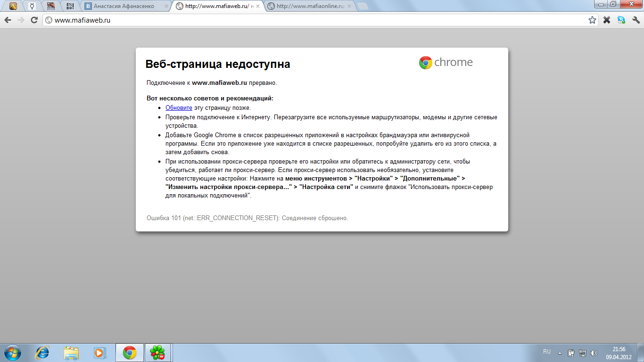Image resolution: width=644 pixels, height=362 pixels.
Task: Bookmark this page with the star icon
Action: 592,20
